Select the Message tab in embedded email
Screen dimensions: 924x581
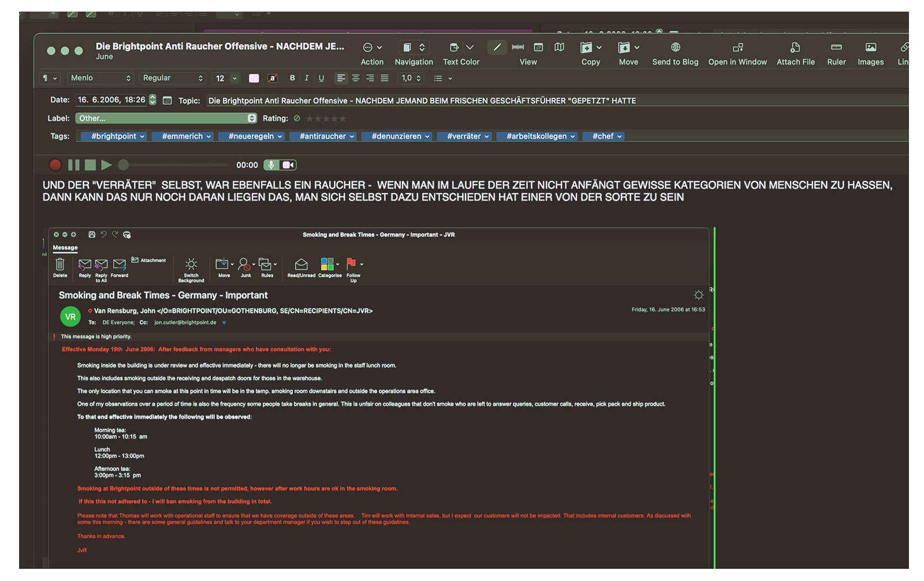point(65,248)
